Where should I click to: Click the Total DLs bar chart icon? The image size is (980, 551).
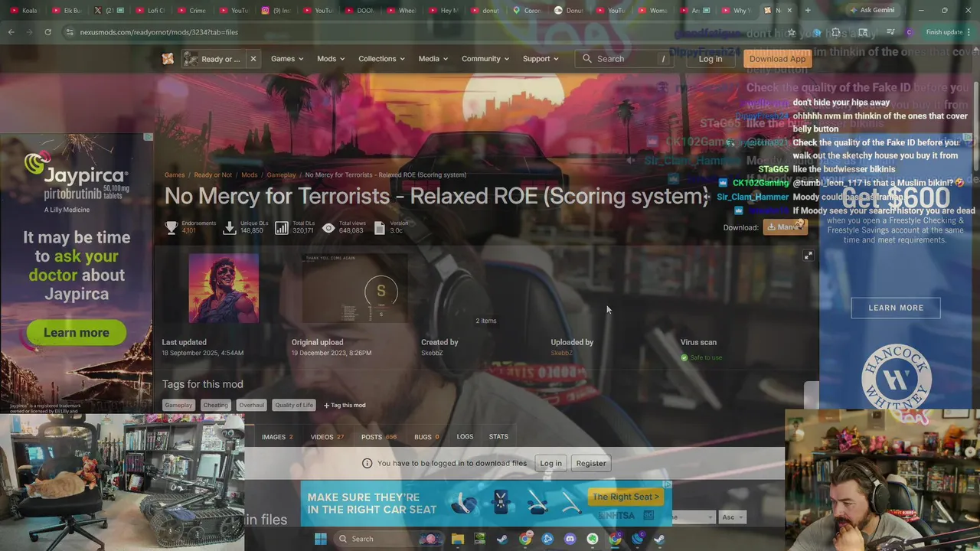pyautogui.click(x=282, y=228)
